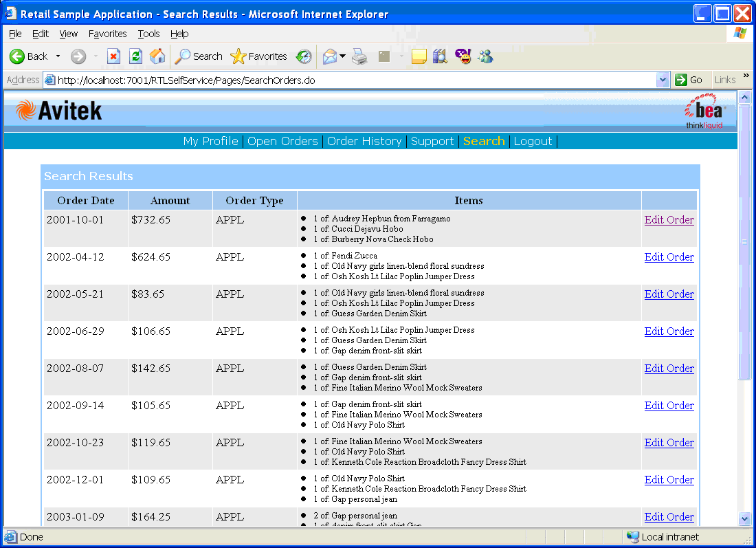Open the Yahoo Messenger toolbar icon
756x548 pixels.
[463, 56]
